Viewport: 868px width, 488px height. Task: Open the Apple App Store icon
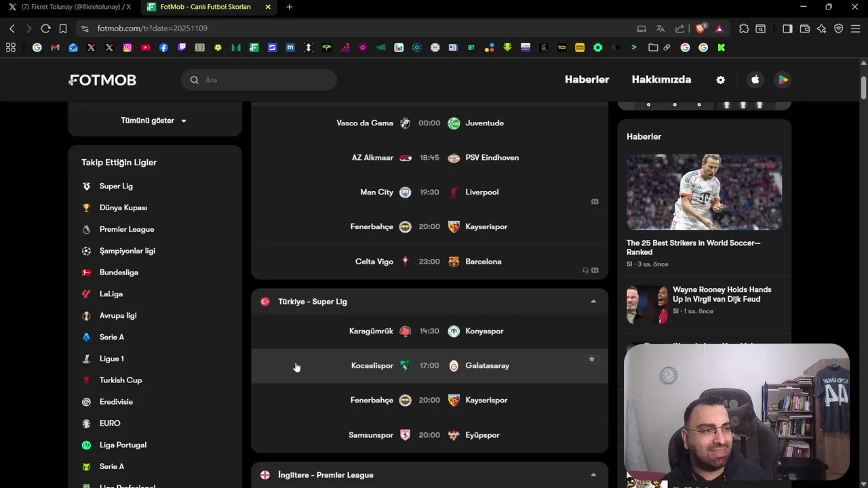(x=755, y=80)
